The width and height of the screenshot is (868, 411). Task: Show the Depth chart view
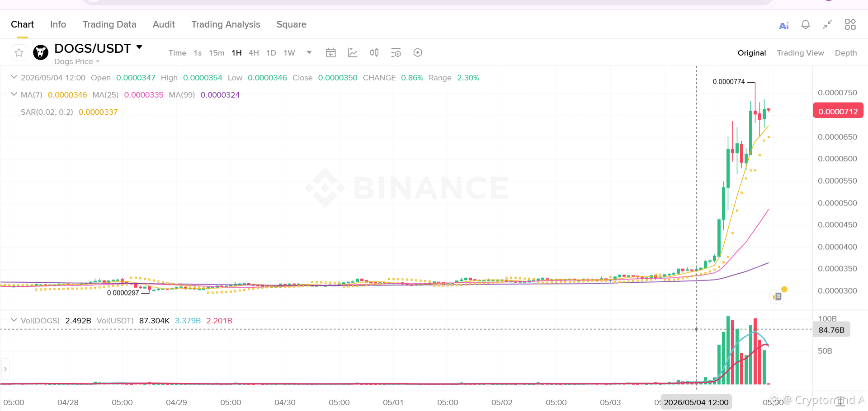click(x=846, y=53)
